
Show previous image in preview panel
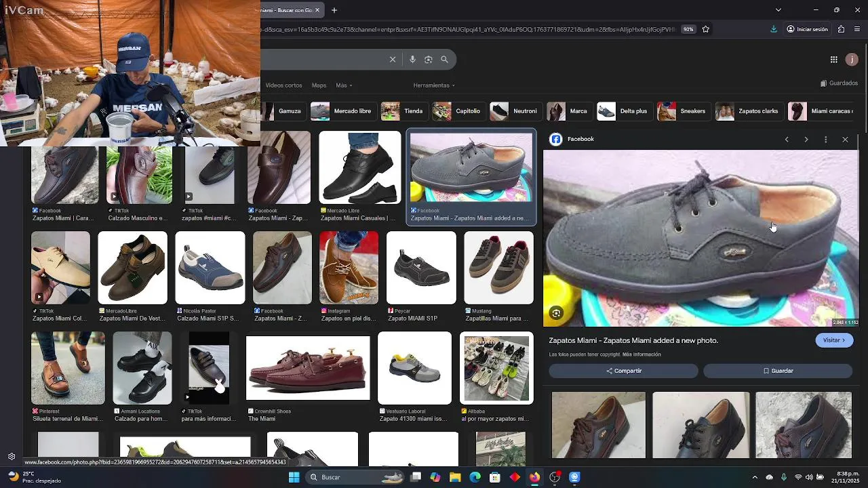(787, 140)
